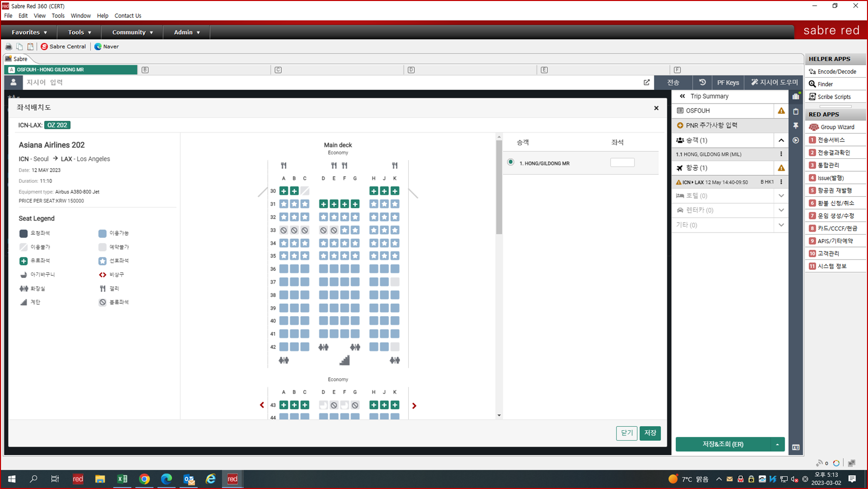Open the Edit menu
This screenshot has height=489, width=868.
pyautogui.click(x=23, y=16)
